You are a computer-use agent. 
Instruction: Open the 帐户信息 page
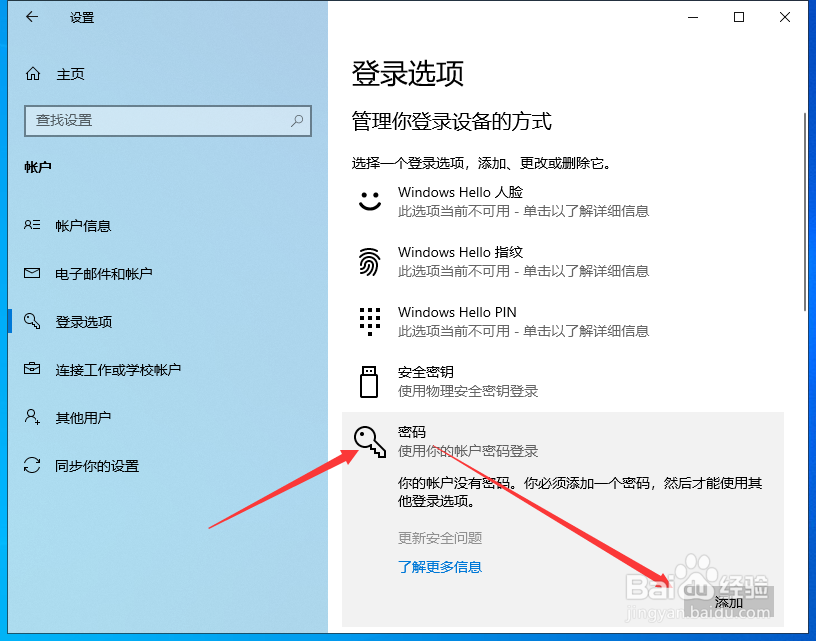point(168,225)
